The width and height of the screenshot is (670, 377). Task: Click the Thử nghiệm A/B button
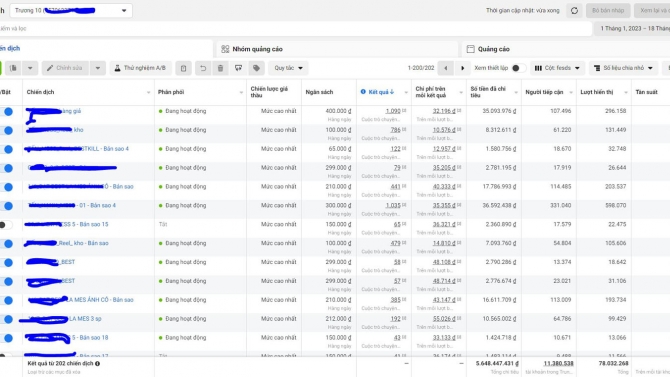click(141, 68)
